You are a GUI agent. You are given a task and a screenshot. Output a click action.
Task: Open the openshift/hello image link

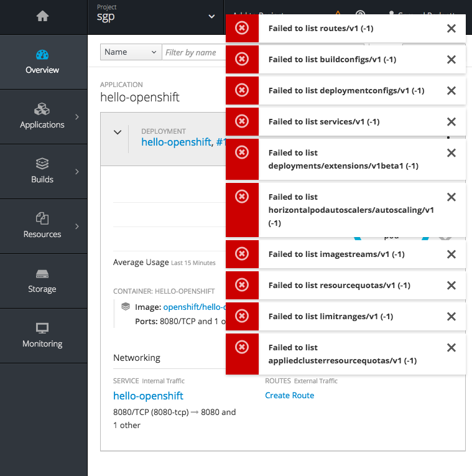pyautogui.click(x=195, y=307)
